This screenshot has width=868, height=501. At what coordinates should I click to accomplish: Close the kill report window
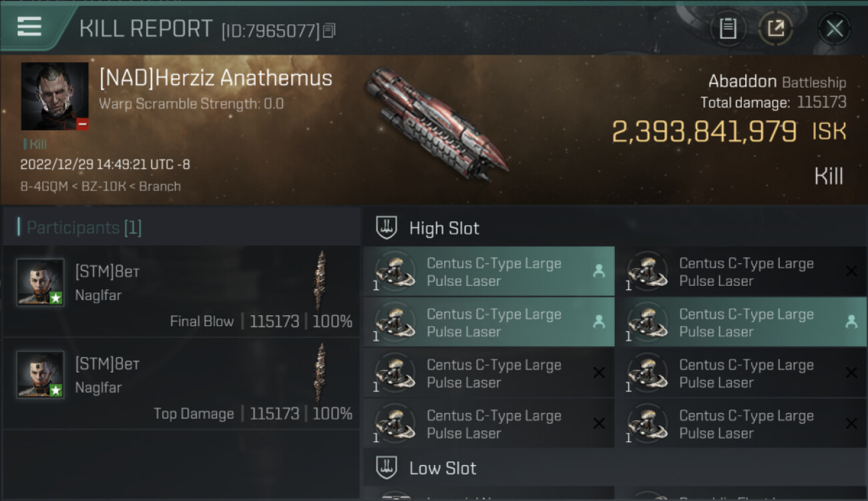tap(835, 29)
